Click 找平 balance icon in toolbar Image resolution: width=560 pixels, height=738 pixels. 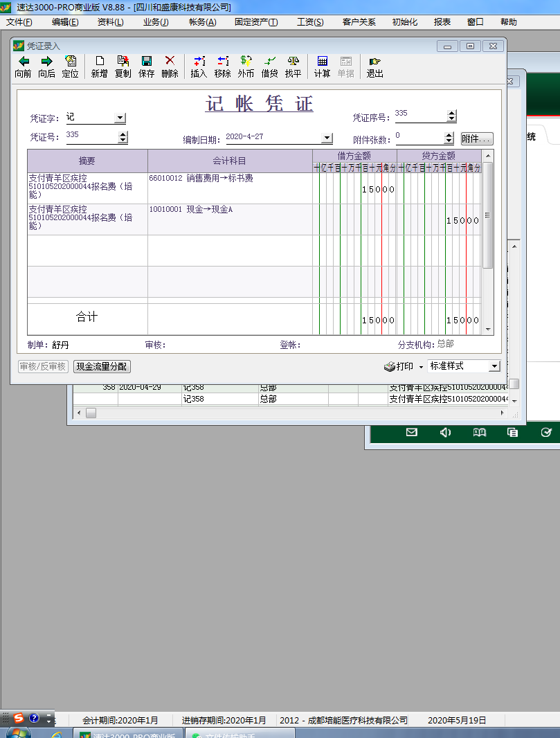(x=293, y=62)
